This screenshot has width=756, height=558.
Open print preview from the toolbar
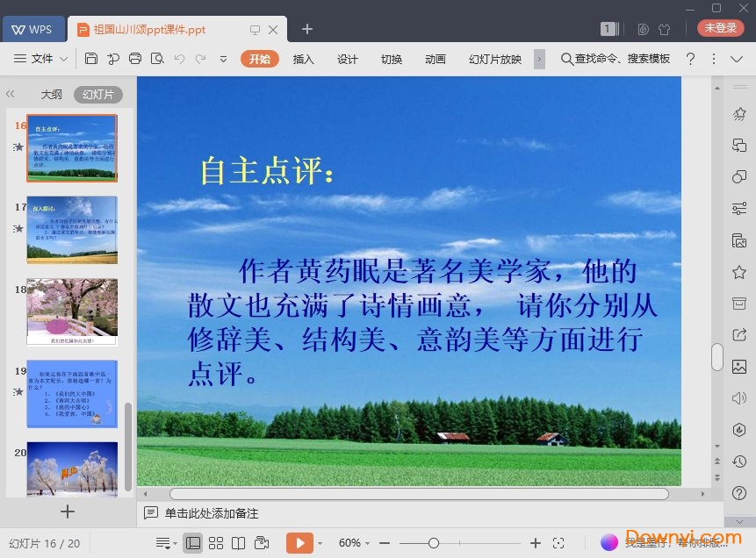[x=157, y=59]
